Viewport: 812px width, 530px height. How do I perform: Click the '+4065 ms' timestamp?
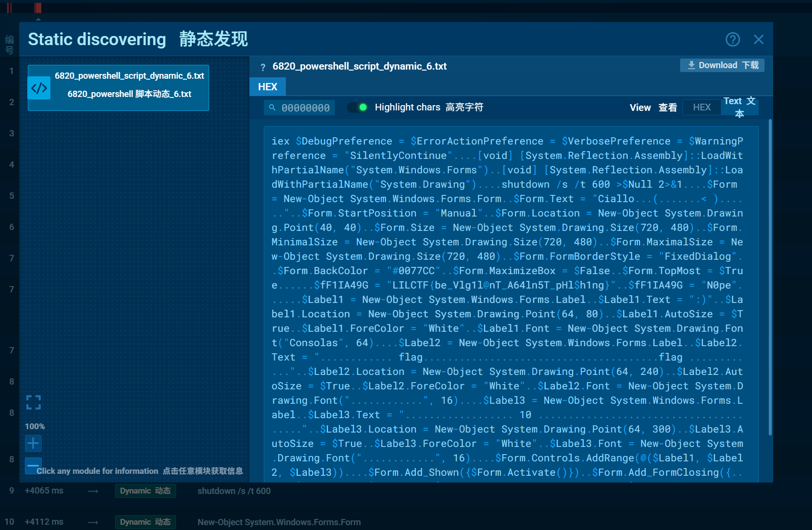coord(44,491)
